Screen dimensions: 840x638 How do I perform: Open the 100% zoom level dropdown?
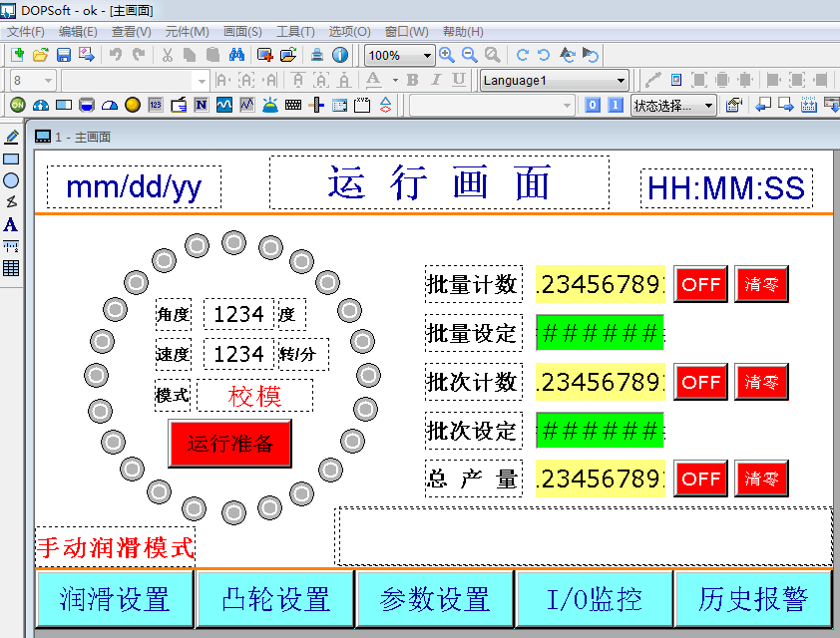[x=399, y=56]
